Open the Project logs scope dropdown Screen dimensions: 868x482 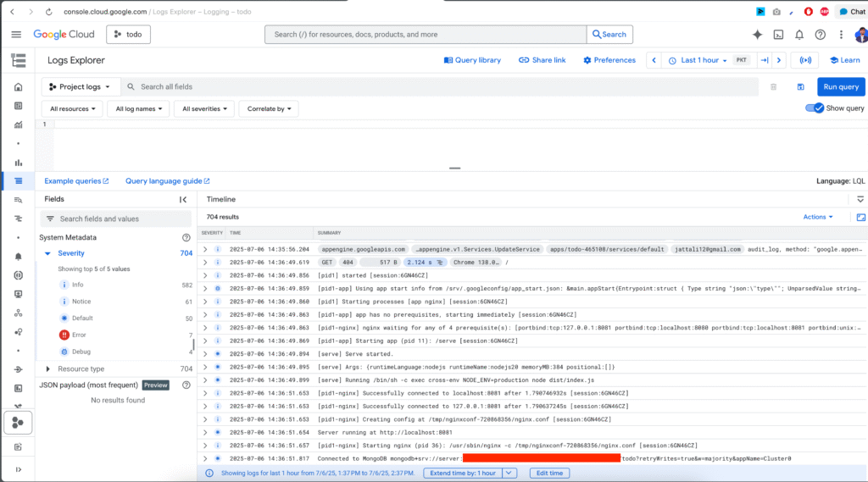(x=81, y=87)
